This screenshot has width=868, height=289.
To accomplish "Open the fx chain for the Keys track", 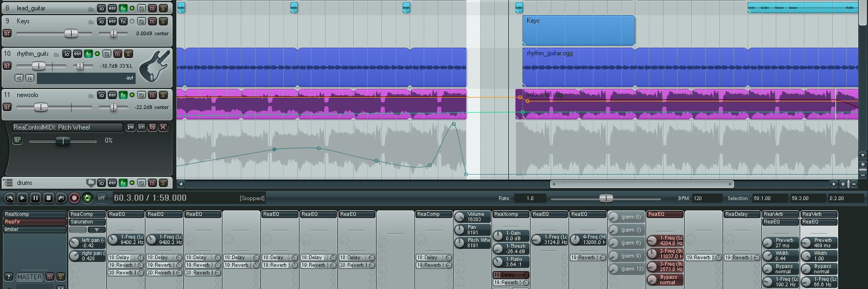I will point(123,21).
